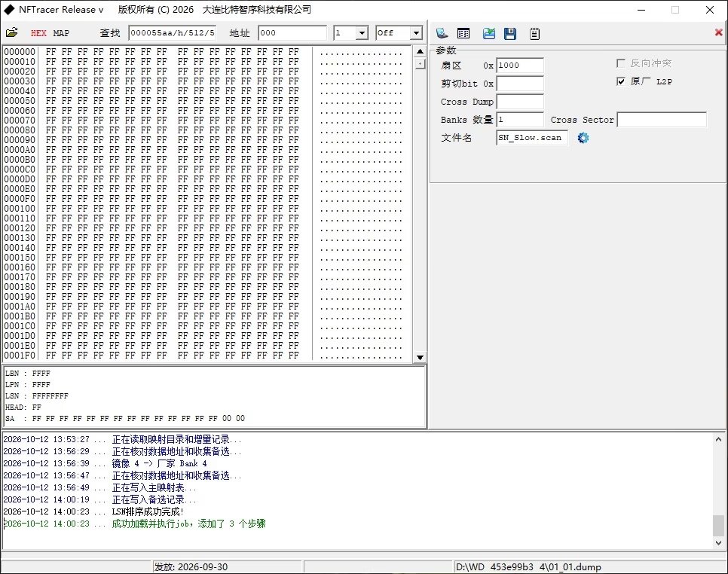Enable the 反向冲突 checkbox
Screen dimensions: 728x574
pyautogui.click(x=621, y=63)
